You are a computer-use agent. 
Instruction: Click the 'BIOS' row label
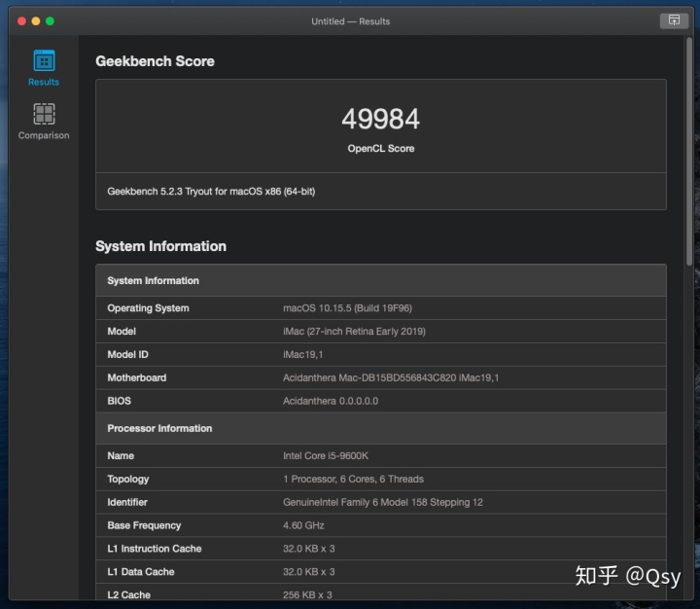click(119, 401)
